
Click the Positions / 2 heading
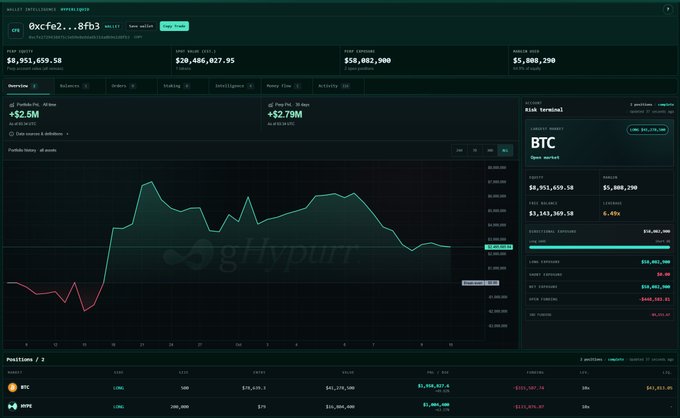click(x=25, y=359)
